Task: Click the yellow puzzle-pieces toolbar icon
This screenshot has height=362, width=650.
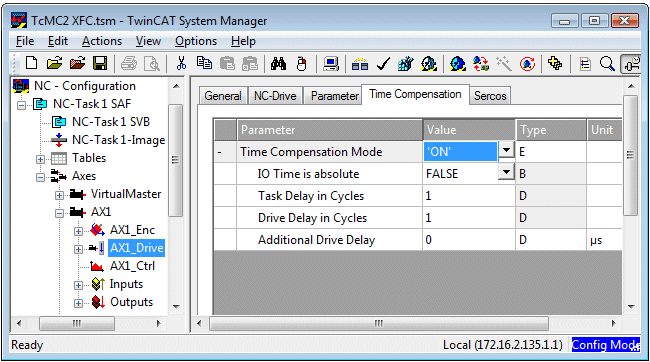Action: pyautogui.click(x=555, y=63)
